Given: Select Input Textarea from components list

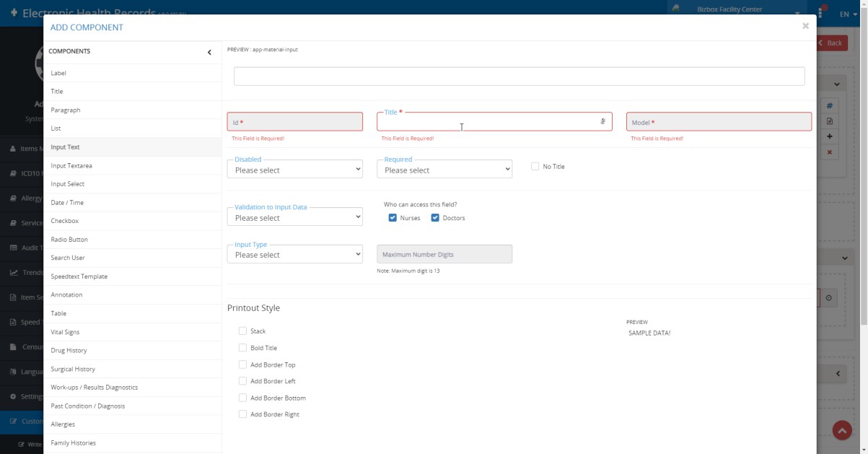Looking at the screenshot, I should [71, 165].
